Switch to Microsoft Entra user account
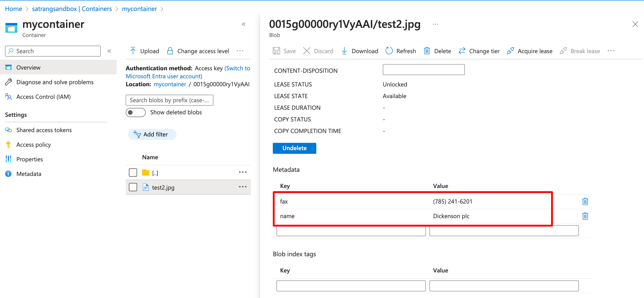 pyautogui.click(x=164, y=76)
